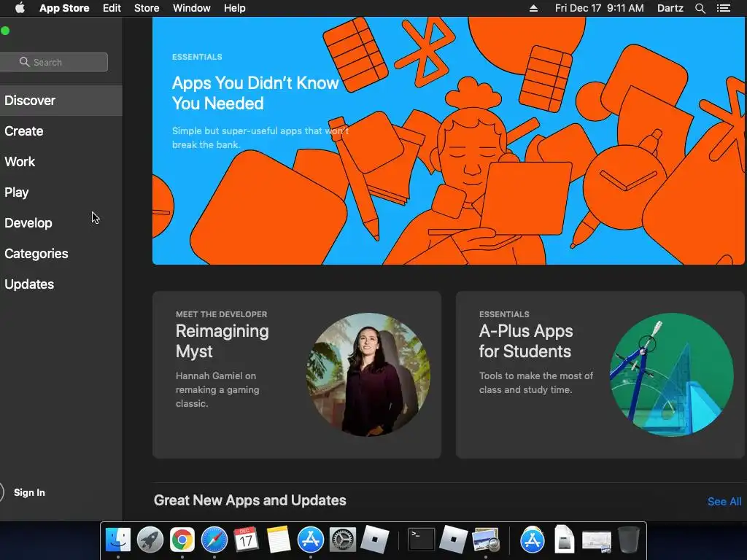Screen dimensions: 747x560
Task: Open Spotlight search in menu bar
Action: coord(700,8)
